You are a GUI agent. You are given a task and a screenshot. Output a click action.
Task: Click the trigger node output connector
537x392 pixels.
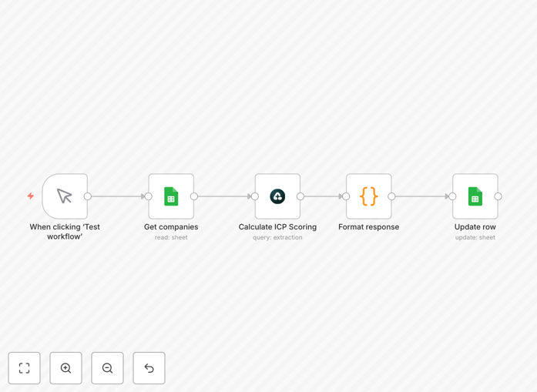[88, 196]
